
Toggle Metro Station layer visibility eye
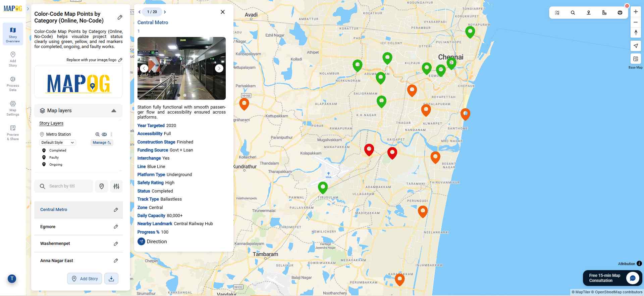point(104,134)
